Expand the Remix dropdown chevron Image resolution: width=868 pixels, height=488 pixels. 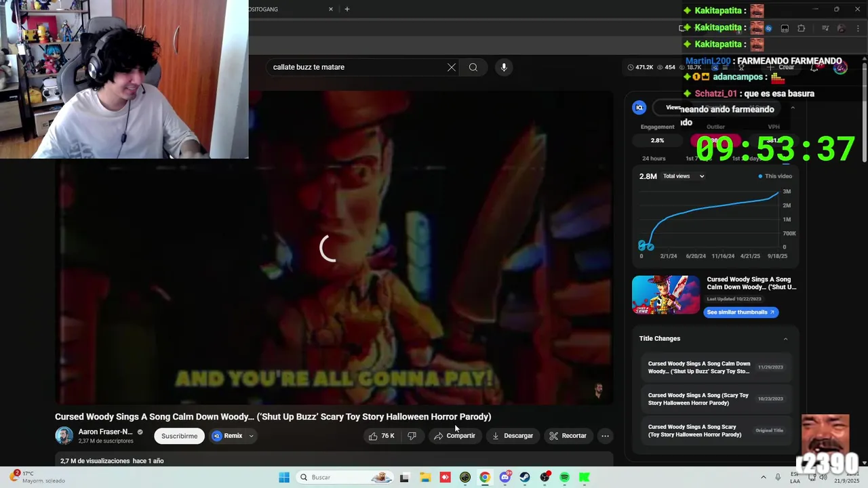pos(251,436)
